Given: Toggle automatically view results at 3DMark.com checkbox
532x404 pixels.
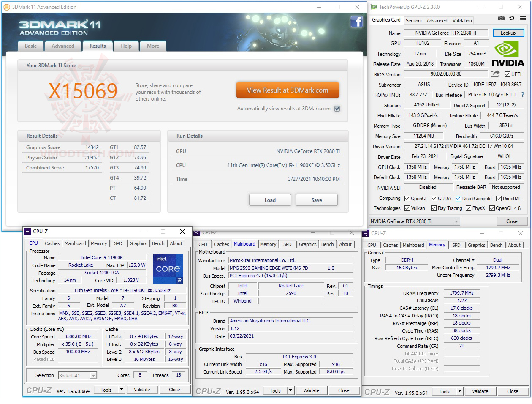Looking at the screenshot, I should click(x=337, y=109).
